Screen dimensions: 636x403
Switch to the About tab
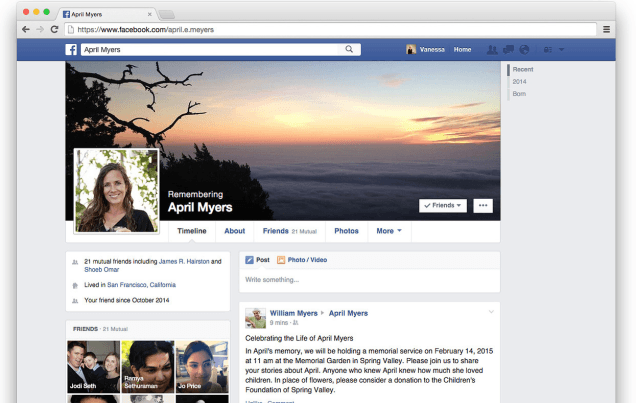pos(234,231)
